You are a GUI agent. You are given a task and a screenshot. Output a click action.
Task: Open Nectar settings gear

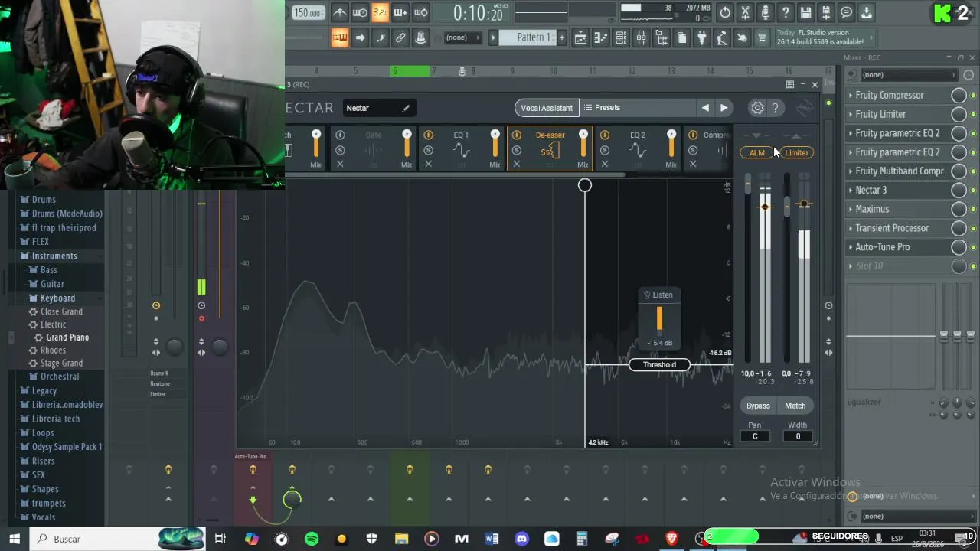[757, 108]
